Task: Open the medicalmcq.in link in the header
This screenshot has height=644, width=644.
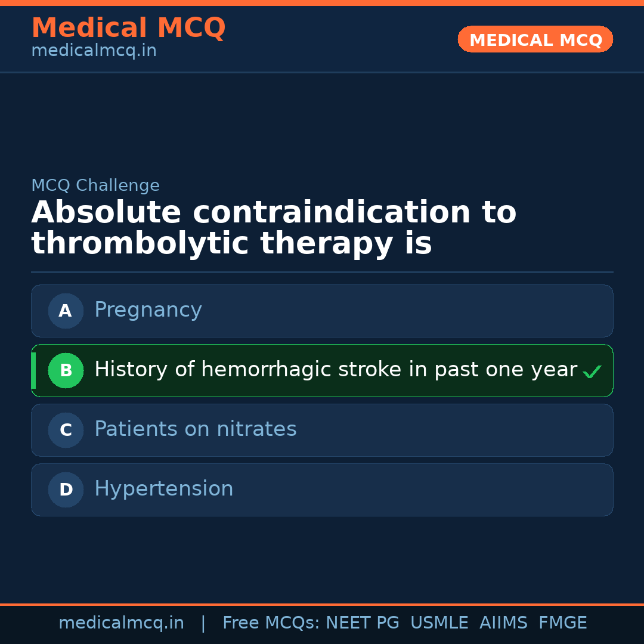Action: click(x=94, y=51)
